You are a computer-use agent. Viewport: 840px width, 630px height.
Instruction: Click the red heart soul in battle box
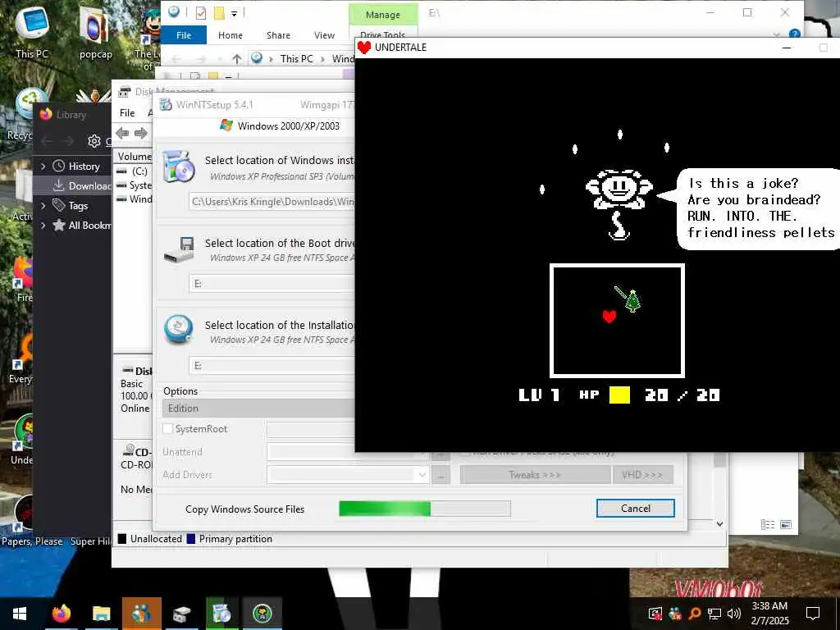pyautogui.click(x=609, y=316)
